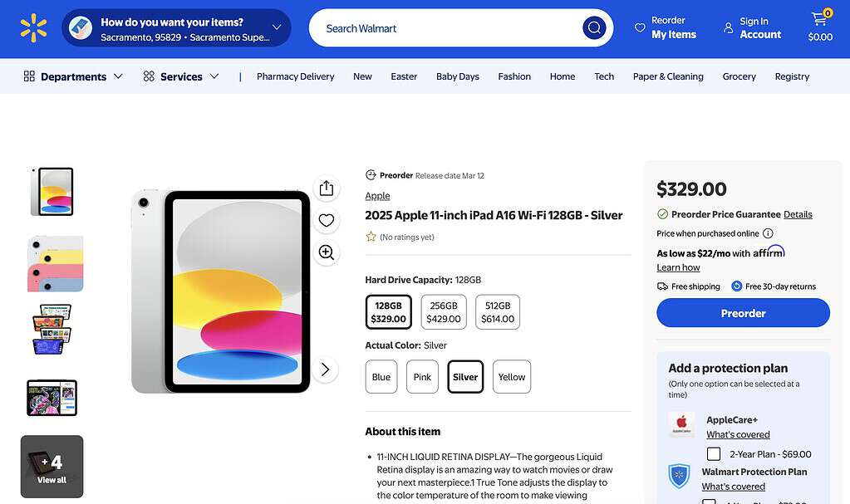Open the Affirm Learn how link

click(x=678, y=267)
